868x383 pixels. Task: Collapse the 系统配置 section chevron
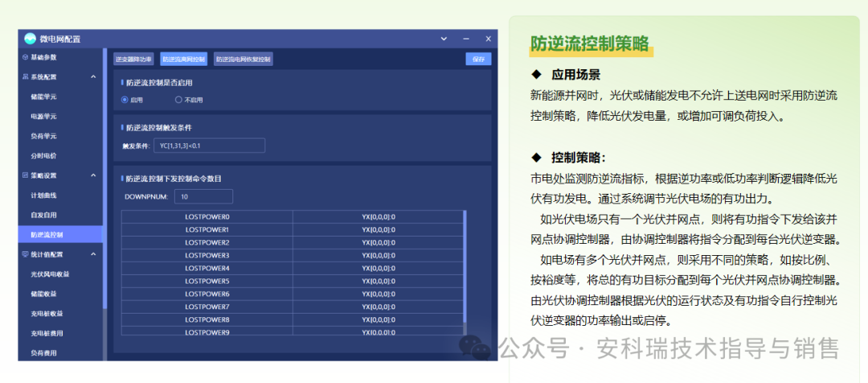click(x=93, y=76)
